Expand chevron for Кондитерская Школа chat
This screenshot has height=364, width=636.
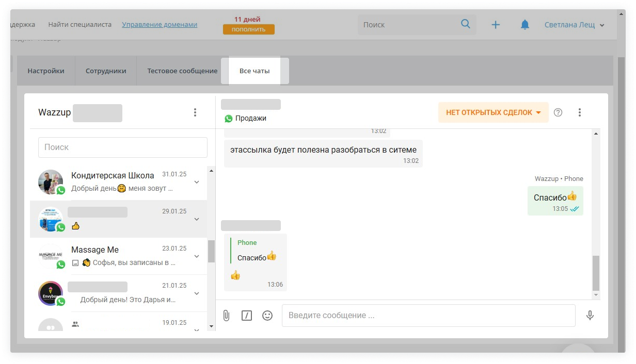(197, 182)
